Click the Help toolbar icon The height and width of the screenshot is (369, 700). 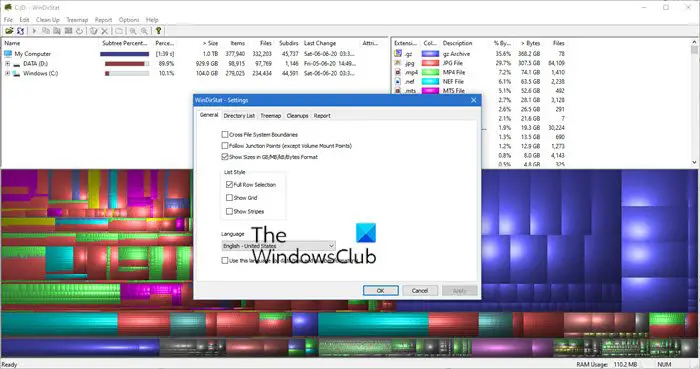[x=158, y=31]
